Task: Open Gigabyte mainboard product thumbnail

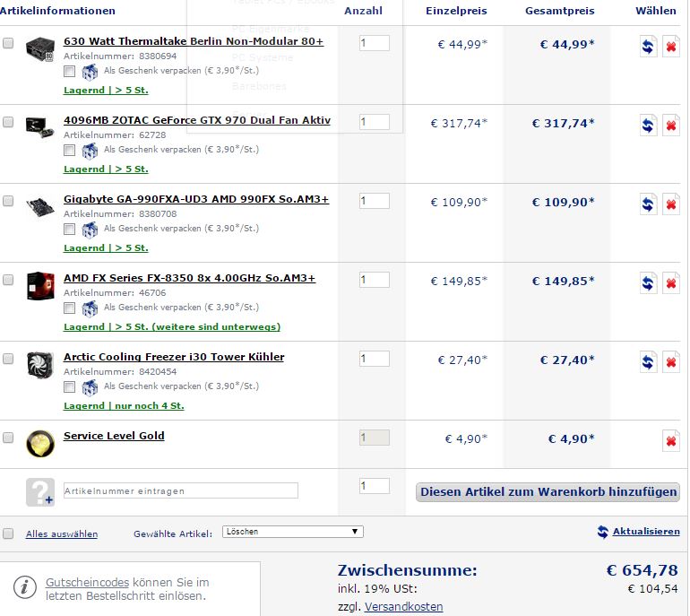Action: coord(40,206)
